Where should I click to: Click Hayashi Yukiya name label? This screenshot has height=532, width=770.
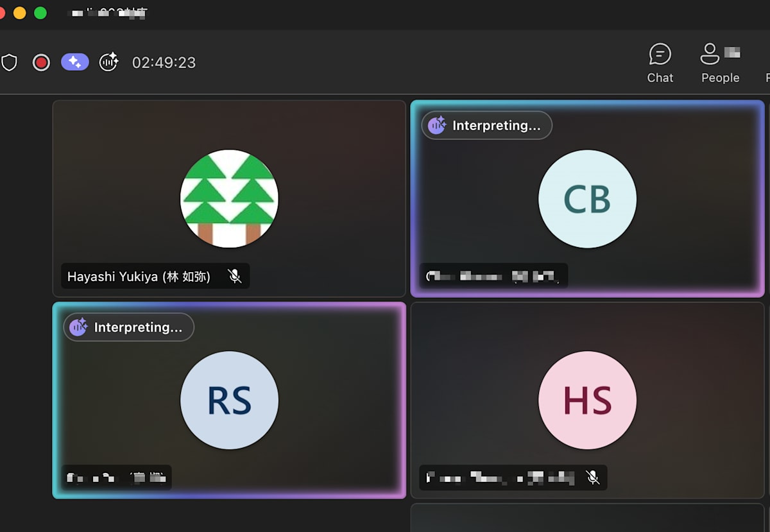pyautogui.click(x=139, y=277)
